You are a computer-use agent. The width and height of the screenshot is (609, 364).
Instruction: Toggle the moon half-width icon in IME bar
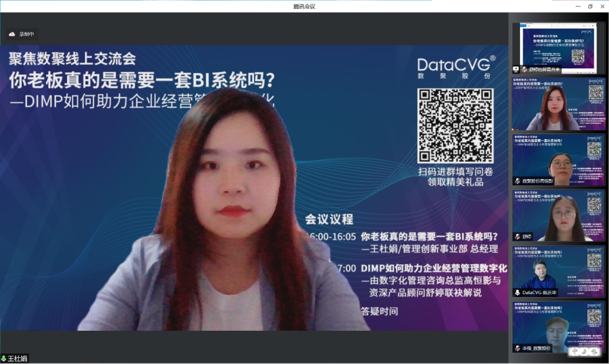(585, 352)
